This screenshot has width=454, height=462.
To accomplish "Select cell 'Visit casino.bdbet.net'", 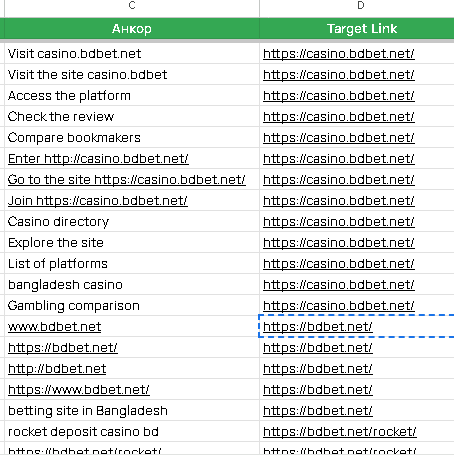I will [132, 54].
